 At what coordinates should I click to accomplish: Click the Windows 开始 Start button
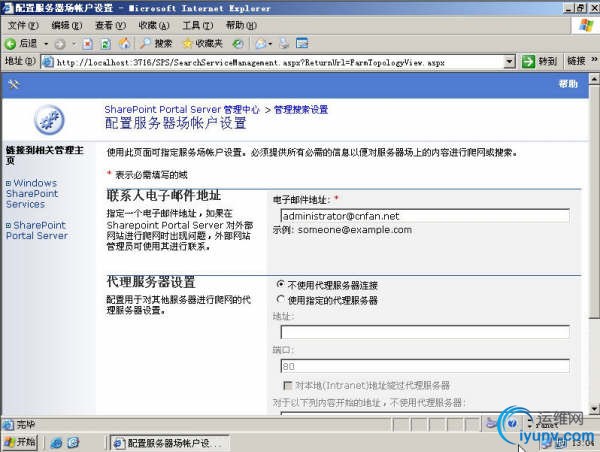20,442
